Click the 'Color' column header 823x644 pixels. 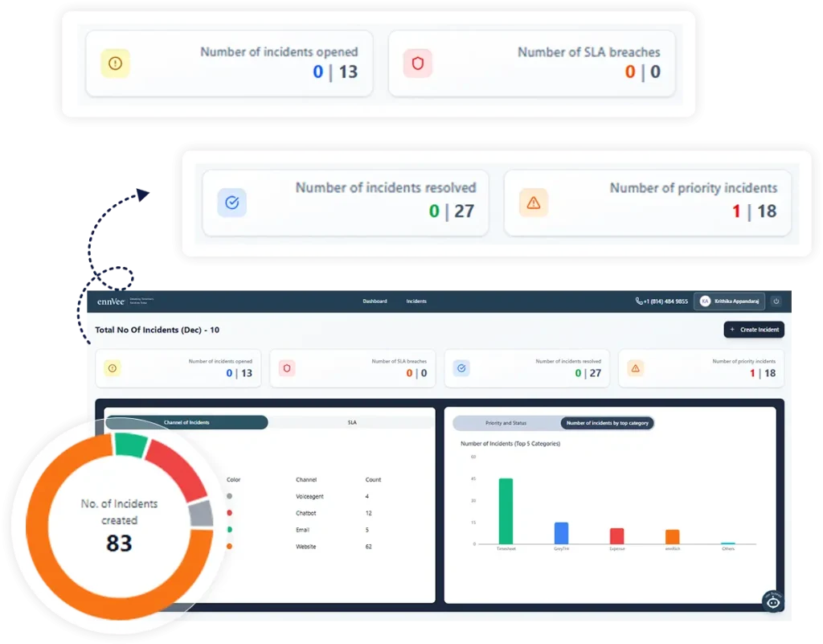tap(234, 480)
